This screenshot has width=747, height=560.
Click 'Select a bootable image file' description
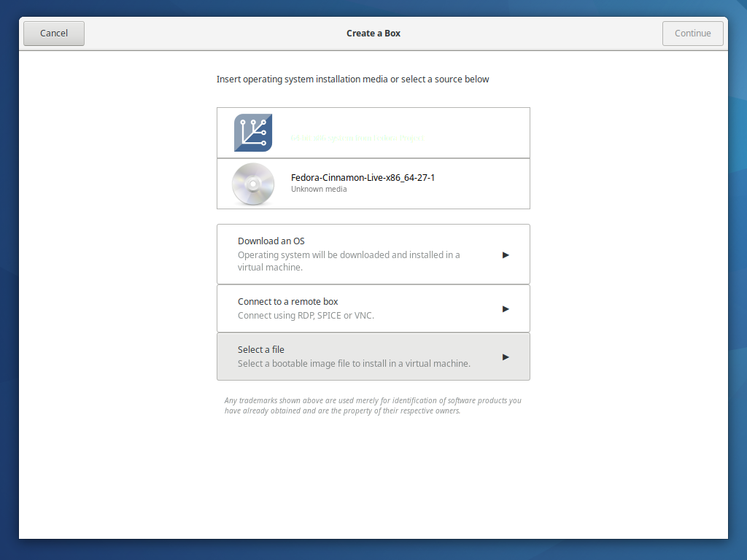click(x=354, y=364)
